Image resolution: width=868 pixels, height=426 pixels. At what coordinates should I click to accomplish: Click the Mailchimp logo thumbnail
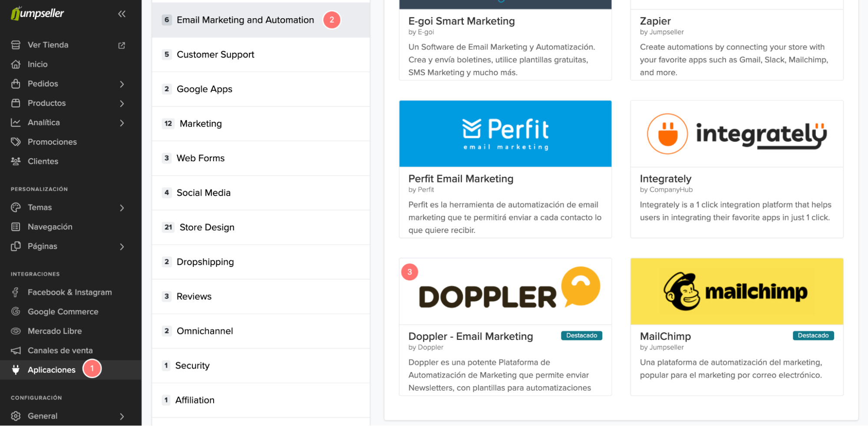point(736,292)
